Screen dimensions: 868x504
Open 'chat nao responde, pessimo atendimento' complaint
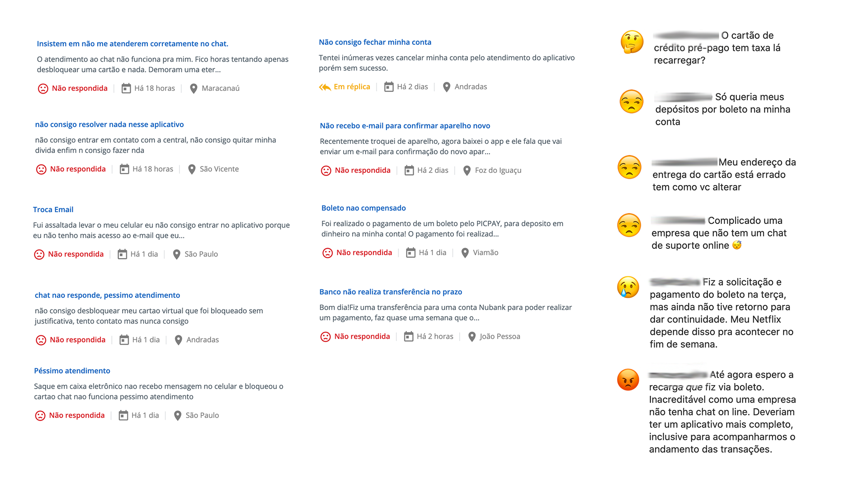coord(107,295)
